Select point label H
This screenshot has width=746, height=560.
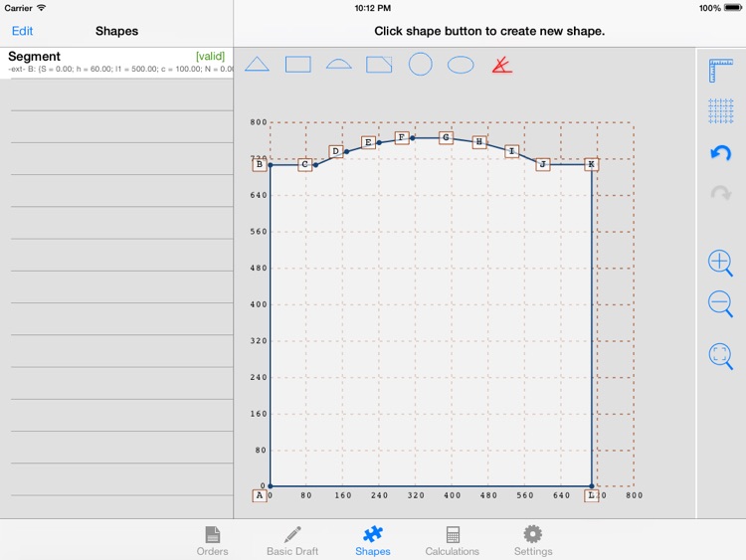[x=479, y=142]
